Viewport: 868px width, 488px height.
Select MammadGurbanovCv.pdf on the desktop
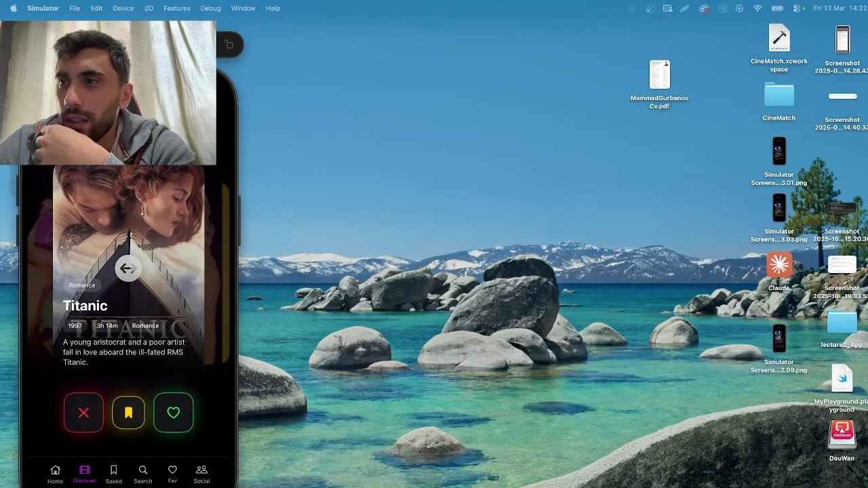pos(660,84)
